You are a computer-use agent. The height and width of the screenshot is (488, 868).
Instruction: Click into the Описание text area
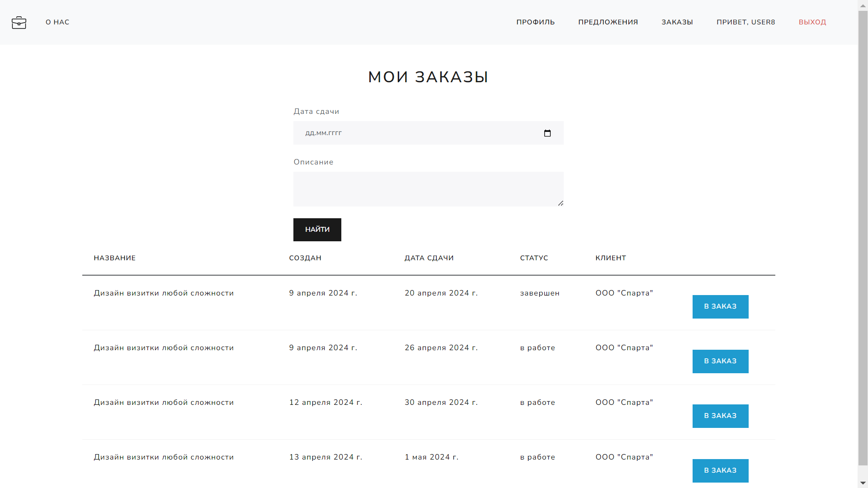[x=428, y=189]
